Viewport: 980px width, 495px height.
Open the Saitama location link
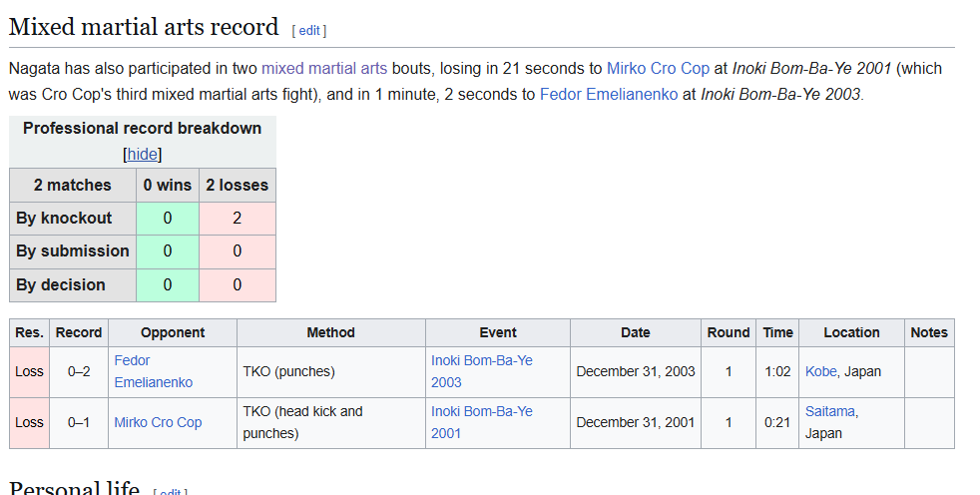point(830,411)
